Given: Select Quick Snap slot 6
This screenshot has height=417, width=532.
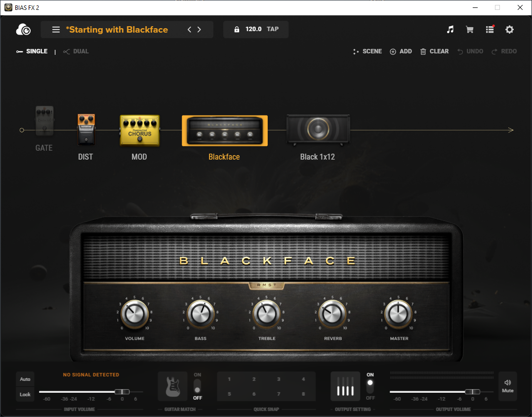Looking at the screenshot, I should (x=254, y=394).
